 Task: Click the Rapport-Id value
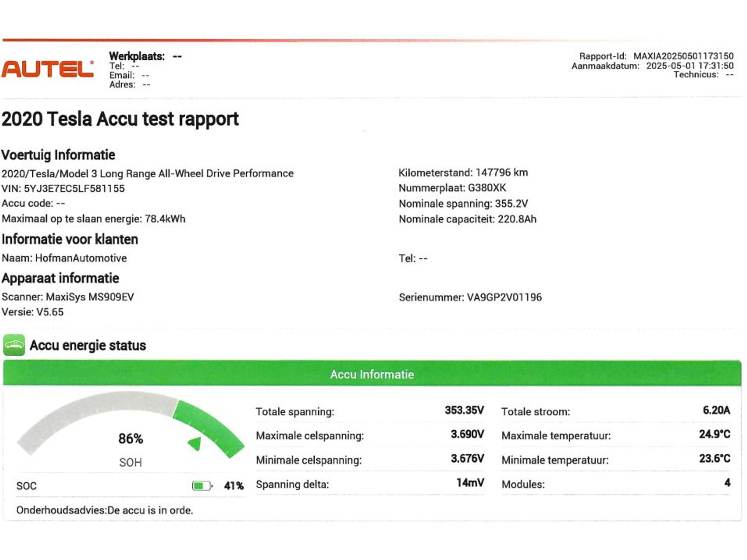[x=683, y=56]
